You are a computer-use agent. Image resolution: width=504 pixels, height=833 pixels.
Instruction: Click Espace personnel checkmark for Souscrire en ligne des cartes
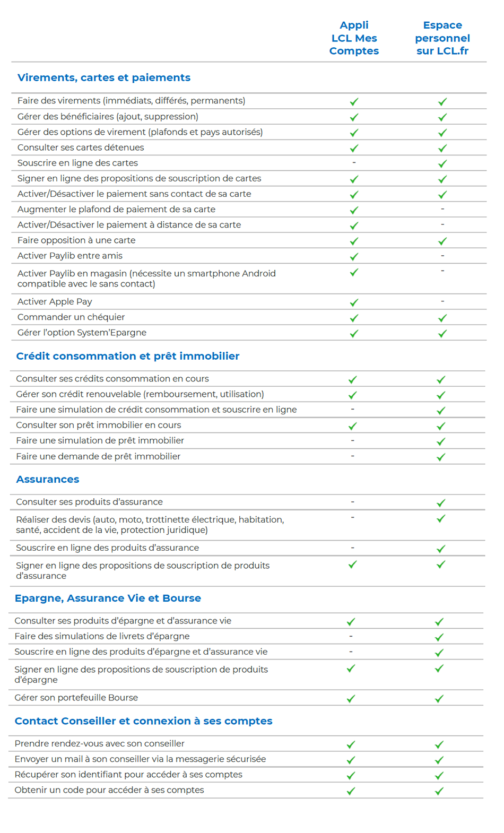[x=442, y=163]
